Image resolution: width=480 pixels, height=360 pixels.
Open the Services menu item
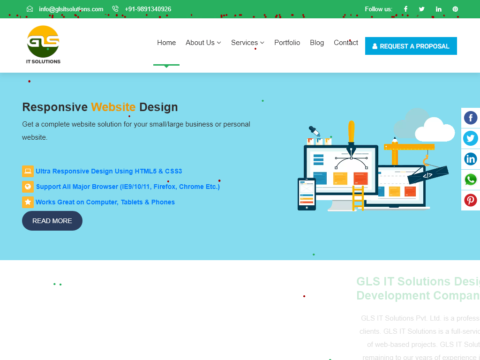[244, 43]
